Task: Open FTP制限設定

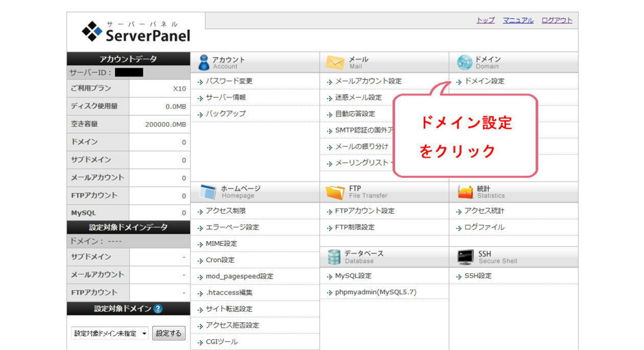Action: tap(355, 227)
